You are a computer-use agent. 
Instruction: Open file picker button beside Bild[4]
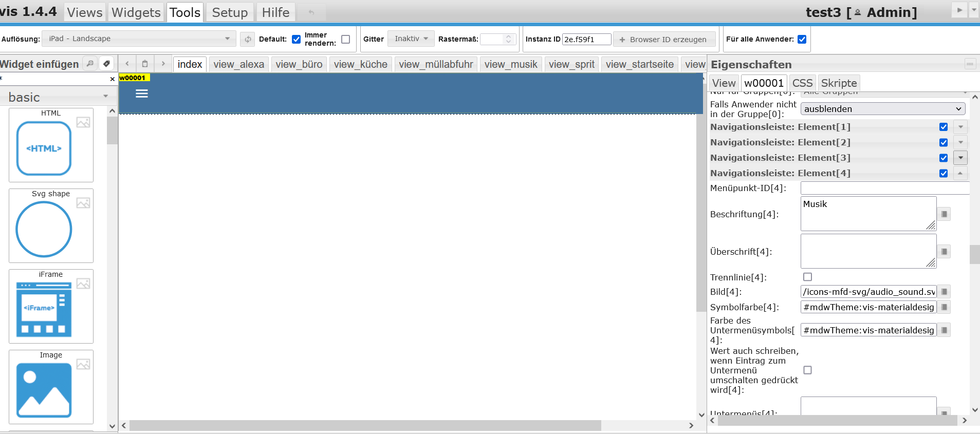944,292
